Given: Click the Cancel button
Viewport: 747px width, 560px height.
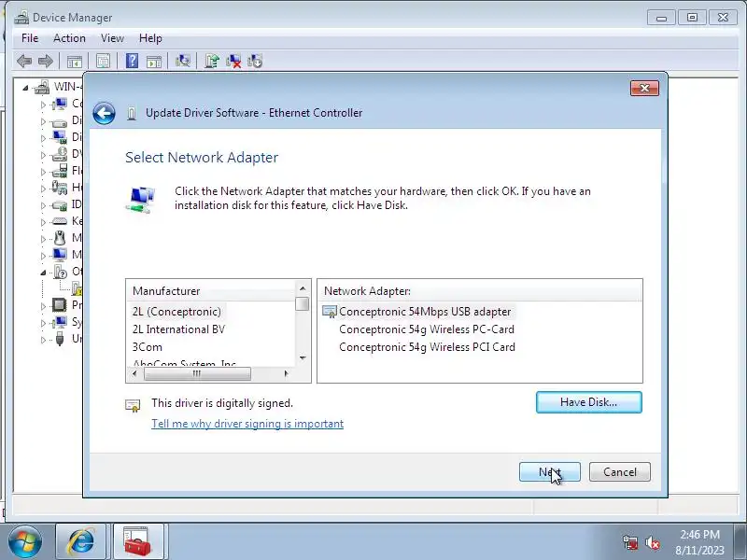Looking at the screenshot, I should 620,472.
